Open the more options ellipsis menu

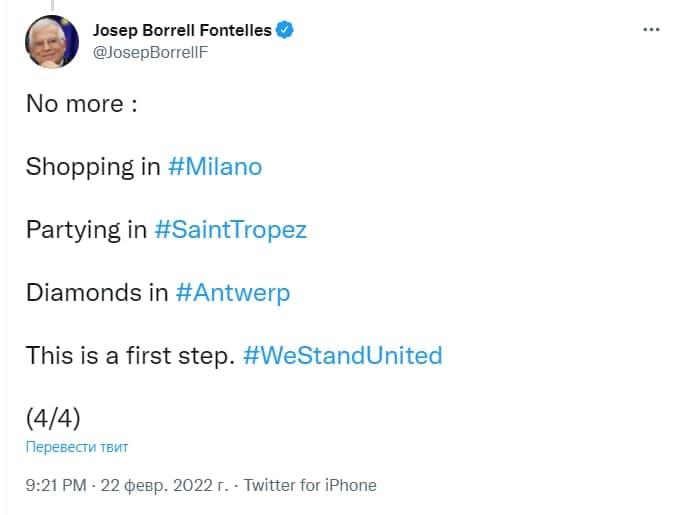click(651, 30)
